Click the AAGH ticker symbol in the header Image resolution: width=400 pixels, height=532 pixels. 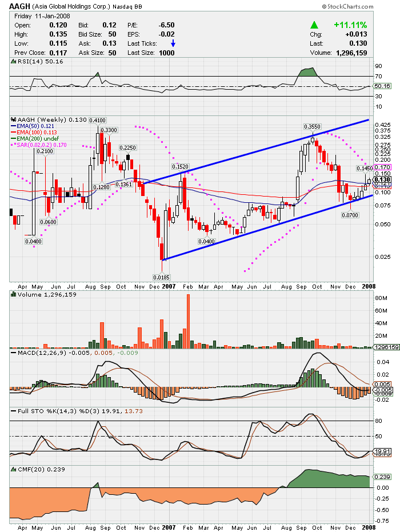pos(19,6)
